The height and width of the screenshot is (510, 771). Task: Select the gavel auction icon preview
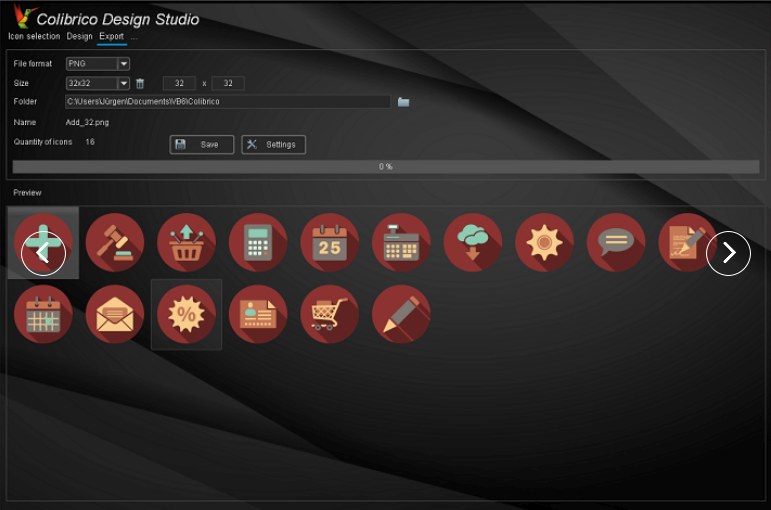[115, 242]
